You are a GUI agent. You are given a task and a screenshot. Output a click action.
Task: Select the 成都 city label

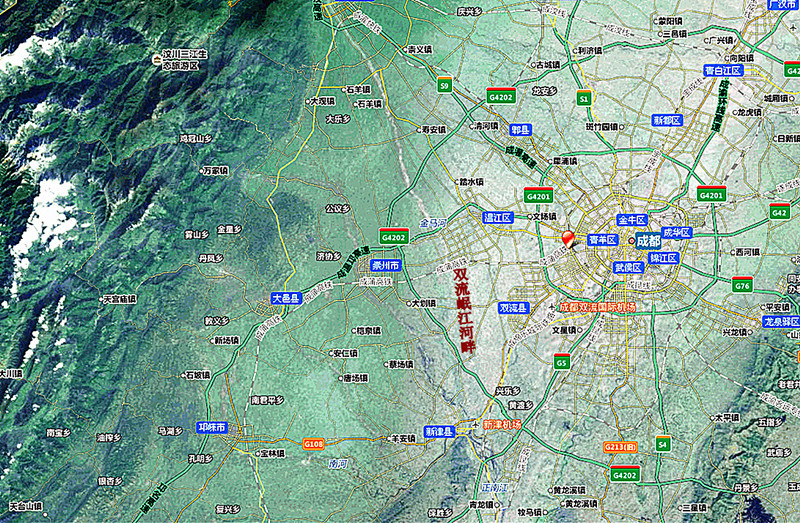click(x=647, y=241)
